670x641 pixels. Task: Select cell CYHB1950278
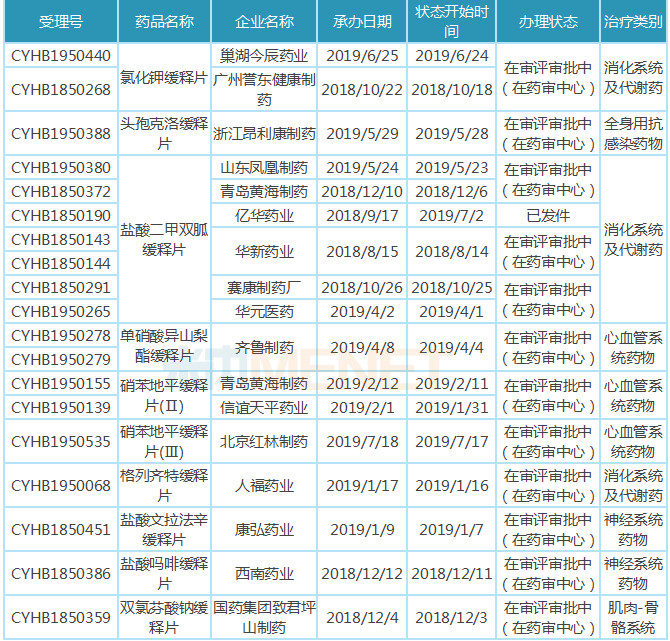[61, 335]
